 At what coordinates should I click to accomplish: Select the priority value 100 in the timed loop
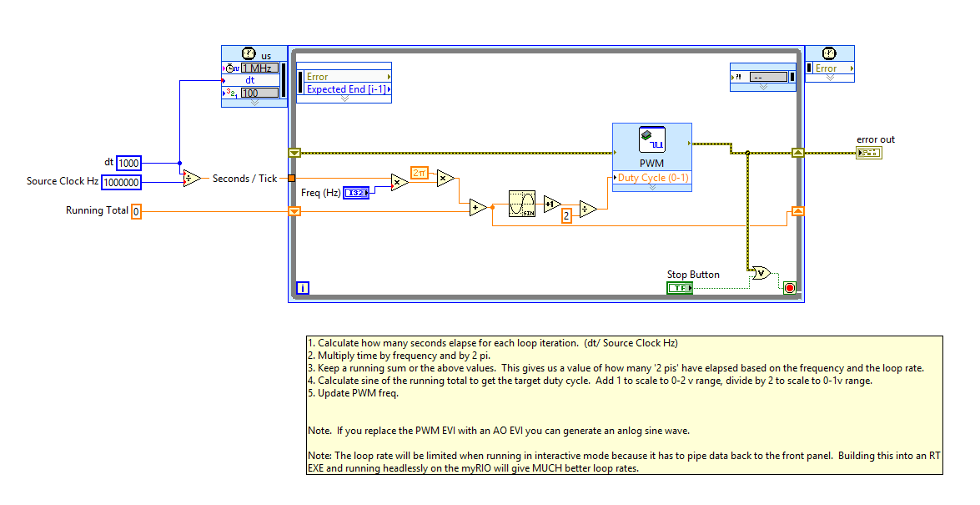click(x=259, y=93)
